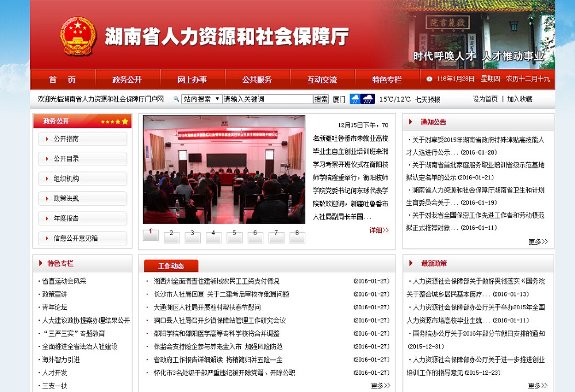The height and width of the screenshot is (392, 575).
Task: Open the 站内搜索 dropdown
Action: (201, 99)
